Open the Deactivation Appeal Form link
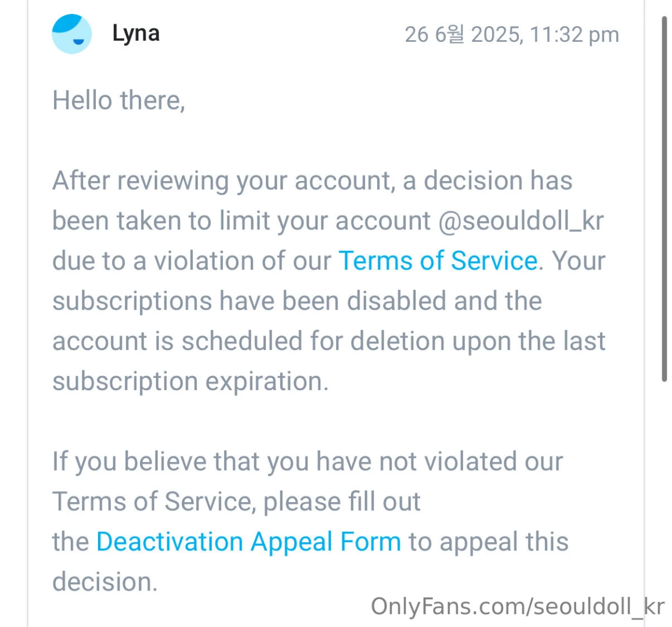The image size is (672, 627). (248, 541)
